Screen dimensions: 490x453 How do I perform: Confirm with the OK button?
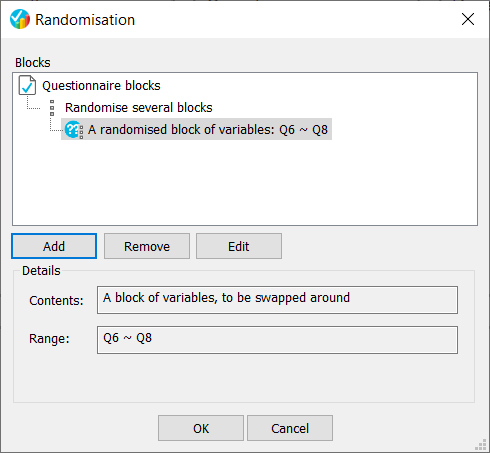pos(201,428)
